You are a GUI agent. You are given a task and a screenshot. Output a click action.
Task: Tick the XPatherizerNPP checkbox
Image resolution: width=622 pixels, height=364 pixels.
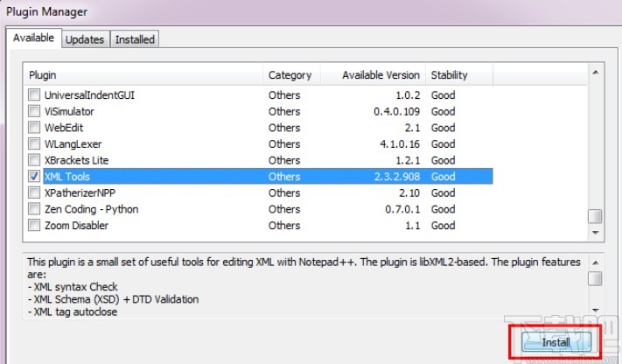[x=34, y=192]
